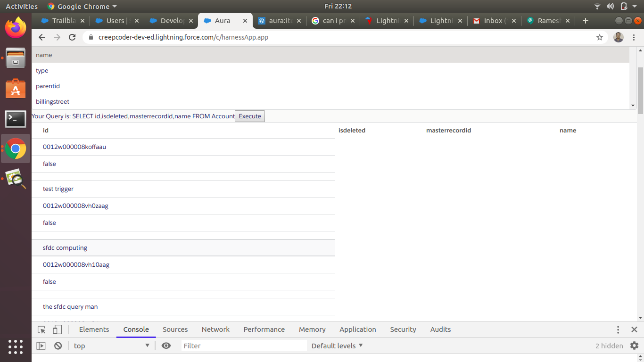Open the Google Chrome app menu in the top bar

pos(83,6)
